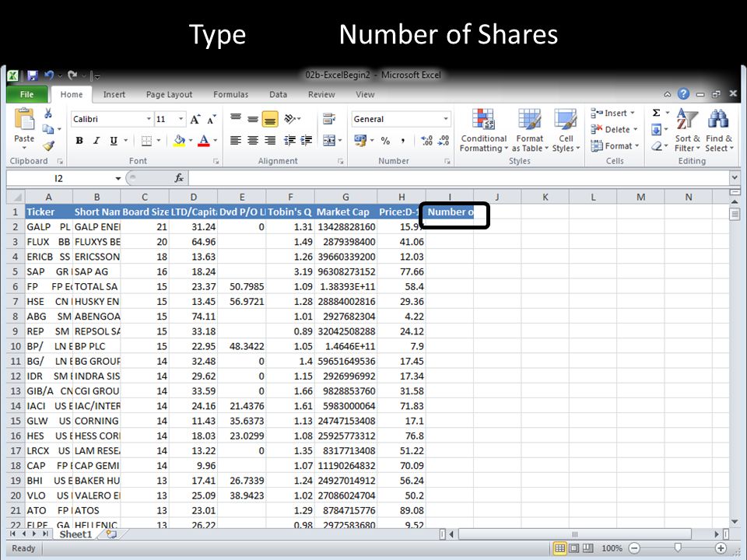Switch to the Insert ribbon tab
Screen dimensions: 747x560
114,94
